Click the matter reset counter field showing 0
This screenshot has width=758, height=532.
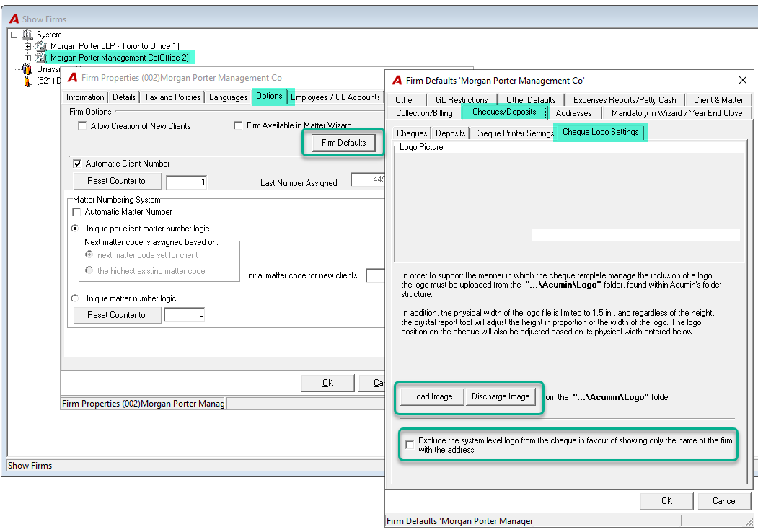185,314
